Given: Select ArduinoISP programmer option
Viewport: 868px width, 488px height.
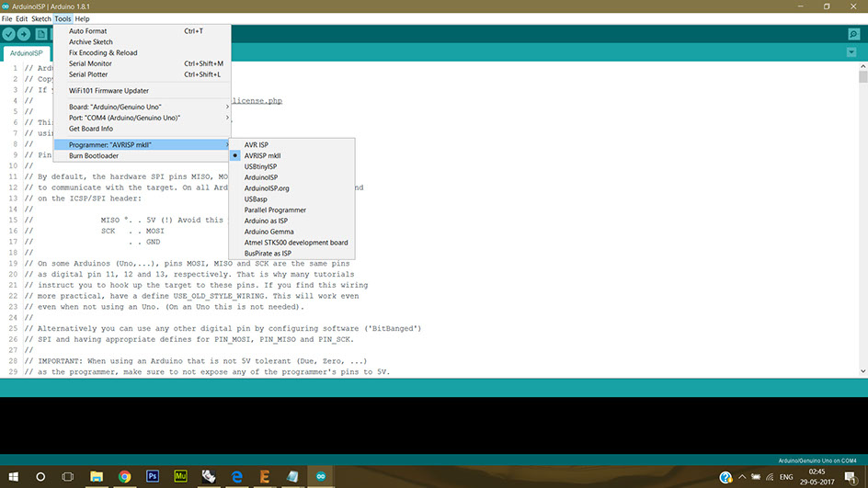Looking at the screenshot, I should (291, 177).
